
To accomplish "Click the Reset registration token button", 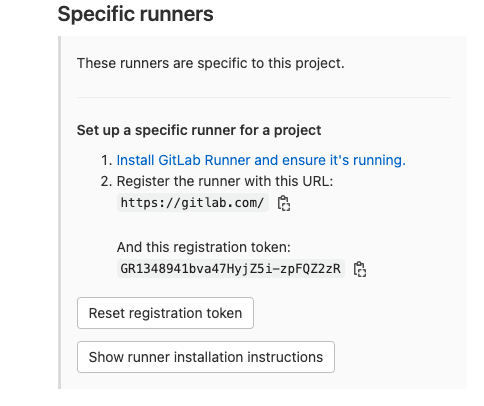I will [x=165, y=313].
